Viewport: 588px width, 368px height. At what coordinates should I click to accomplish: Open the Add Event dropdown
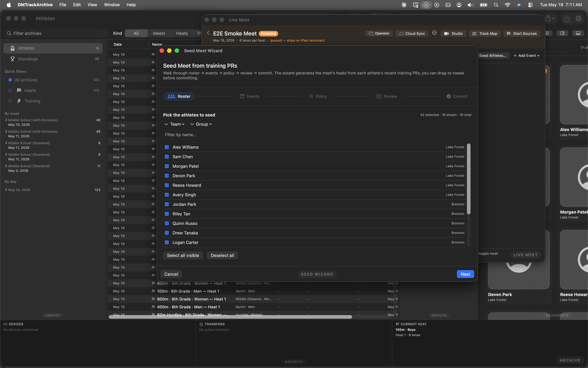[526, 56]
